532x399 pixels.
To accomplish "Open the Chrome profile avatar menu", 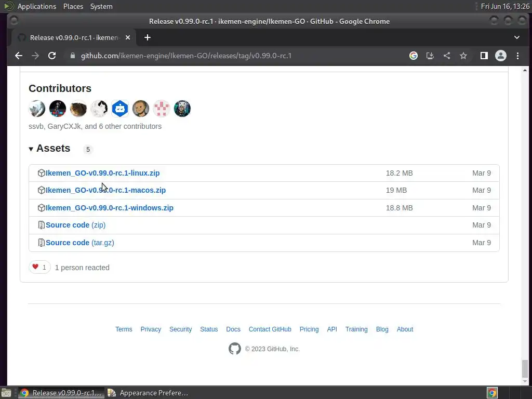I will pyautogui.click(x=501, y=56).
